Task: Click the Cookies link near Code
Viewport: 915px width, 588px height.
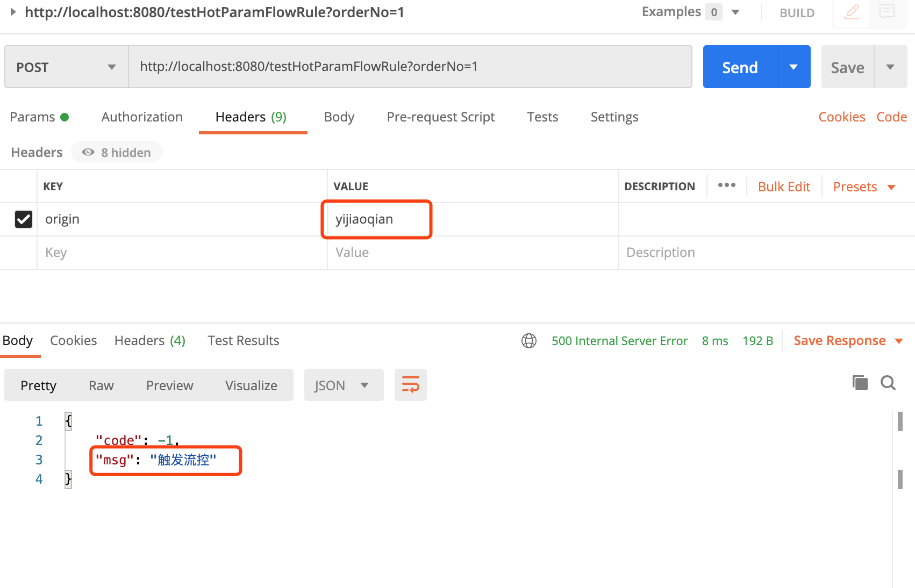Action: [841, 117]
